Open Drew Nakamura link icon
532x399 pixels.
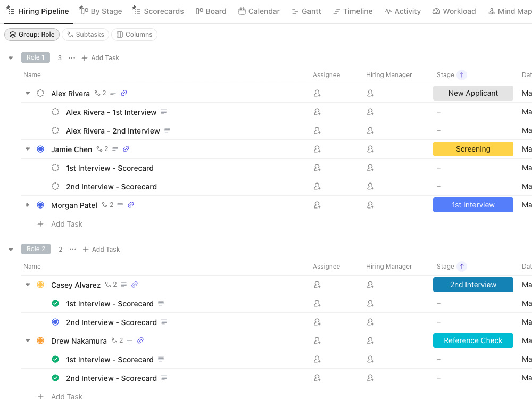click(140, 340)
